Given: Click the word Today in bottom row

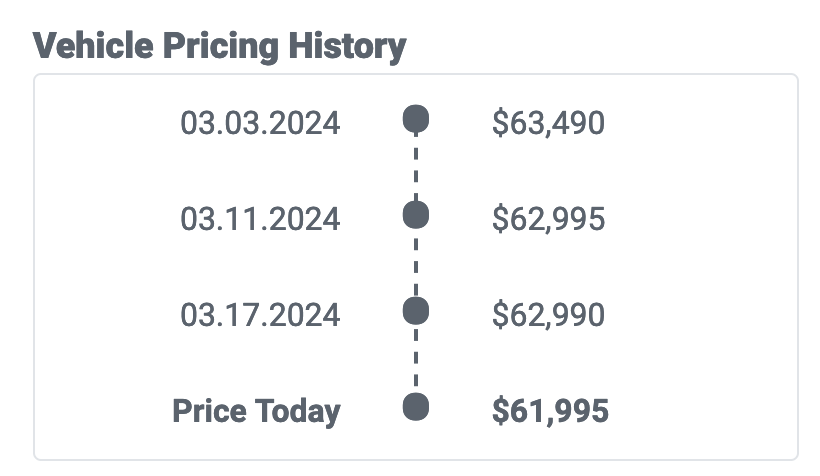Looking at the screenshot, I should pyautogui.click(x=298, y=412).
